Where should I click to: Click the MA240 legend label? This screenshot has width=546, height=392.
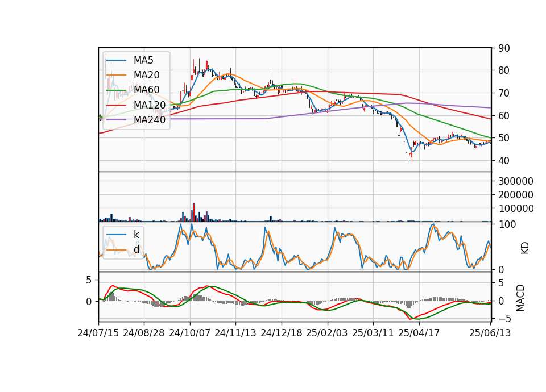[x=150, y=120]
